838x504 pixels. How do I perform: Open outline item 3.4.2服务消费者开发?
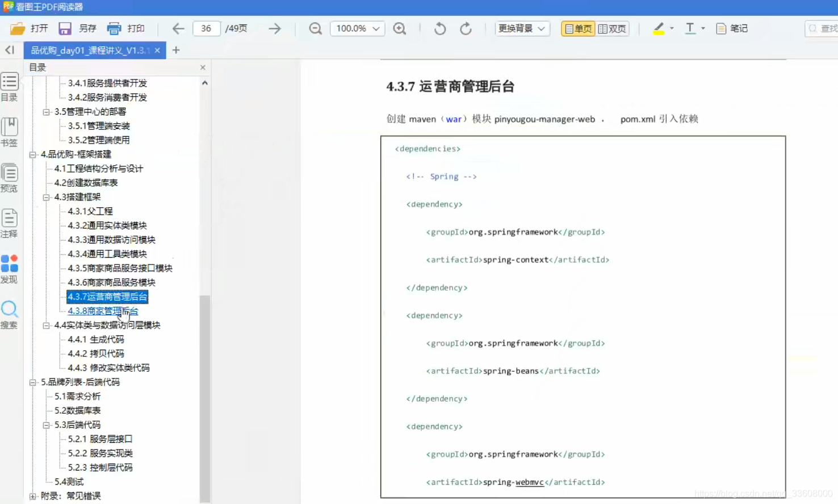(x=107, y=98)
